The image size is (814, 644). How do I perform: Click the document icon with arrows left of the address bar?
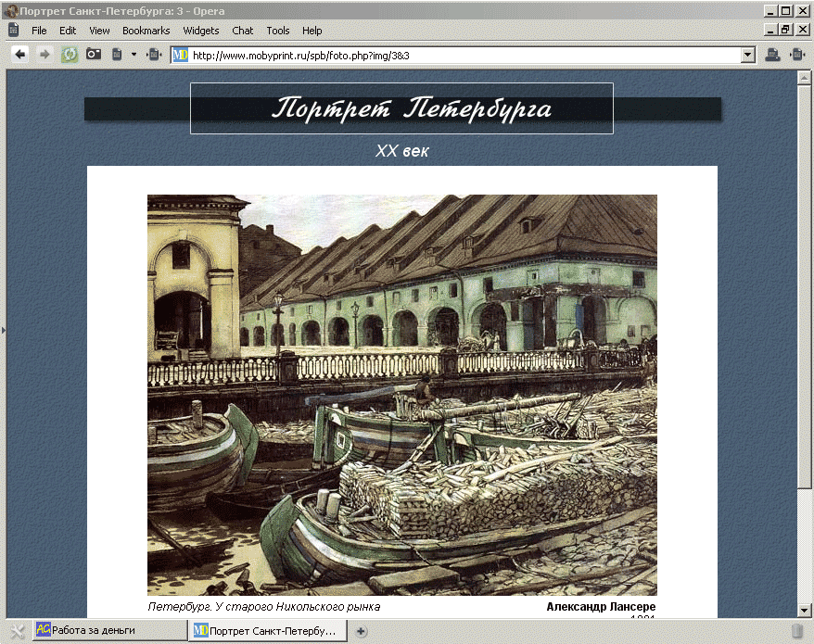click(154, 54)
